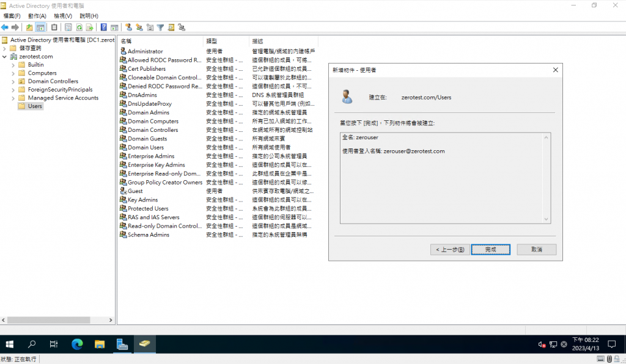Open the 說明(H) menu
This screenshot has height=364, width=626.
(x=89, y=16)
